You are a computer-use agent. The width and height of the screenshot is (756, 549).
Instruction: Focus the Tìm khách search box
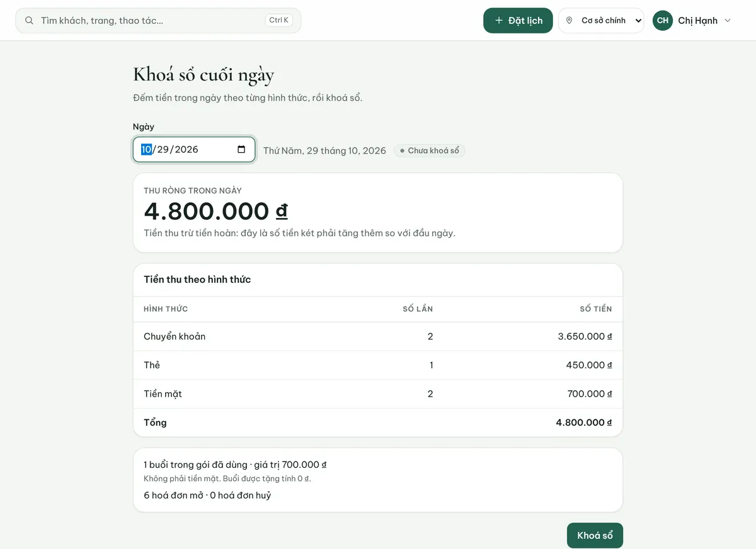coord(158,21)
